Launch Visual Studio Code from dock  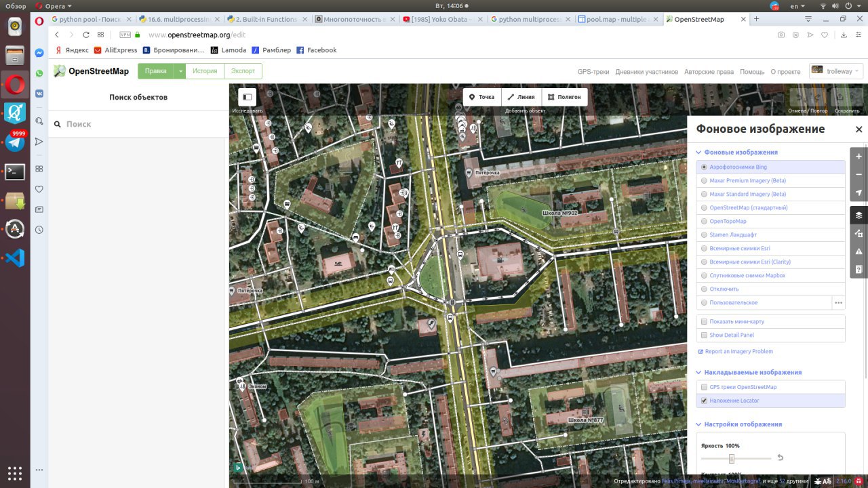(15, 258)
